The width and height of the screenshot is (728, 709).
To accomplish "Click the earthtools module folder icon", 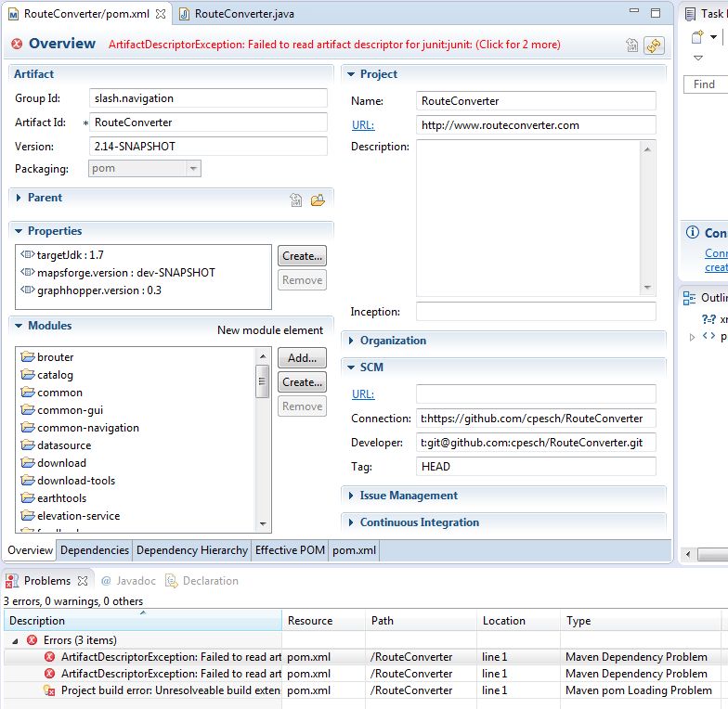I will 28,497.
